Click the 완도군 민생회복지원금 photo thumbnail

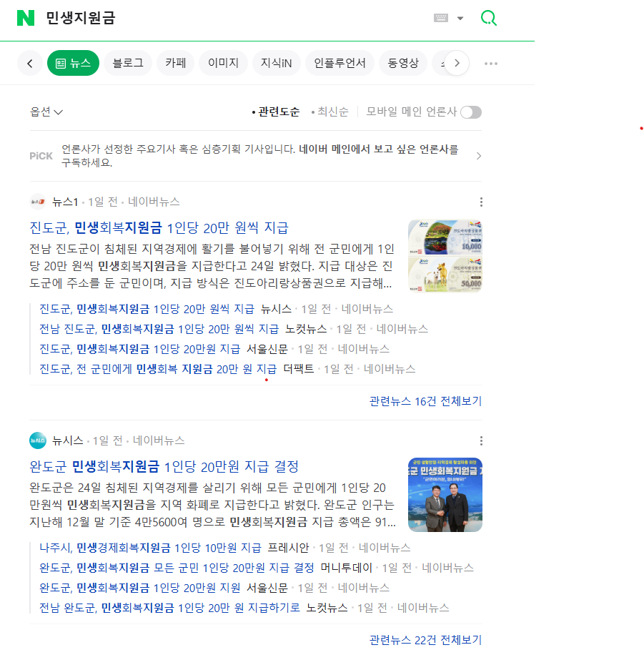click(x=445, y=495)
